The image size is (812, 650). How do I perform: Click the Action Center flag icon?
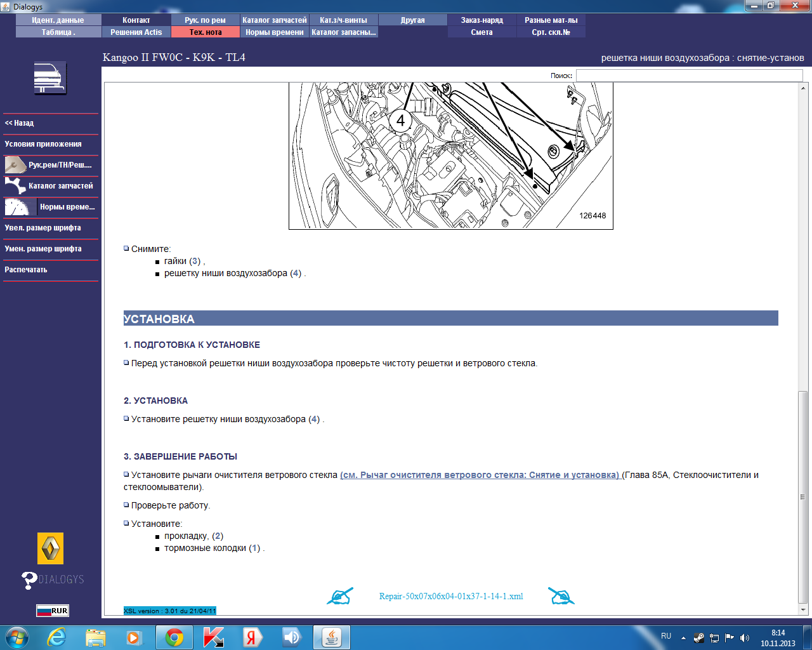coord(729,638)
